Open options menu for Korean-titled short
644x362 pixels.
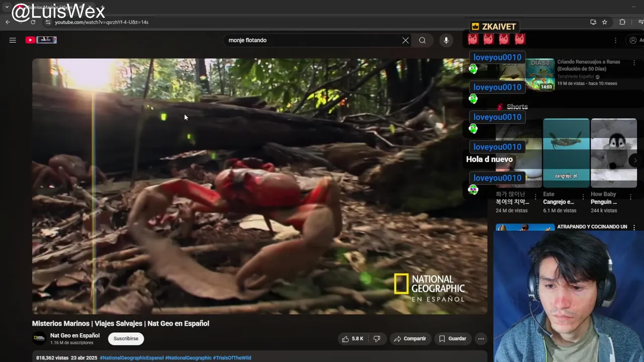(535, 197)
